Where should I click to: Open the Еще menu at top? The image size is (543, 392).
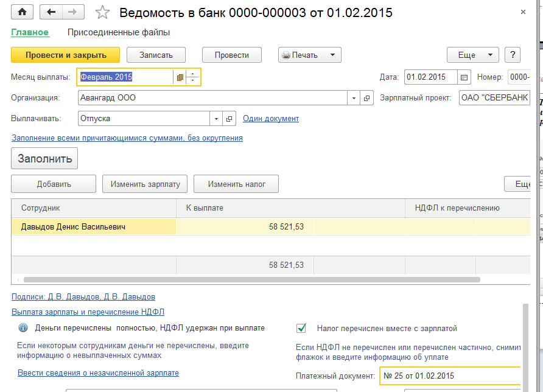472,55
